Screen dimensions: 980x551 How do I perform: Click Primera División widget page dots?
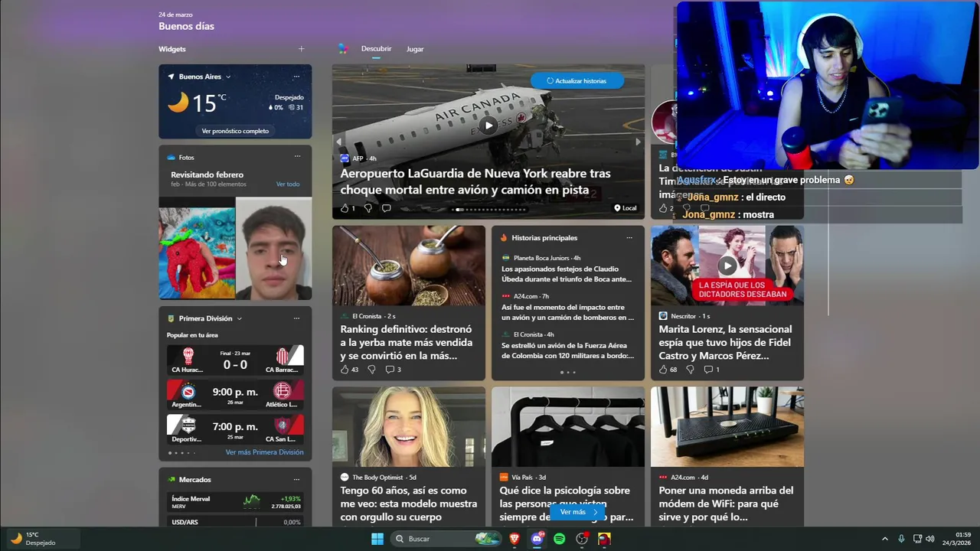[181, 453]
